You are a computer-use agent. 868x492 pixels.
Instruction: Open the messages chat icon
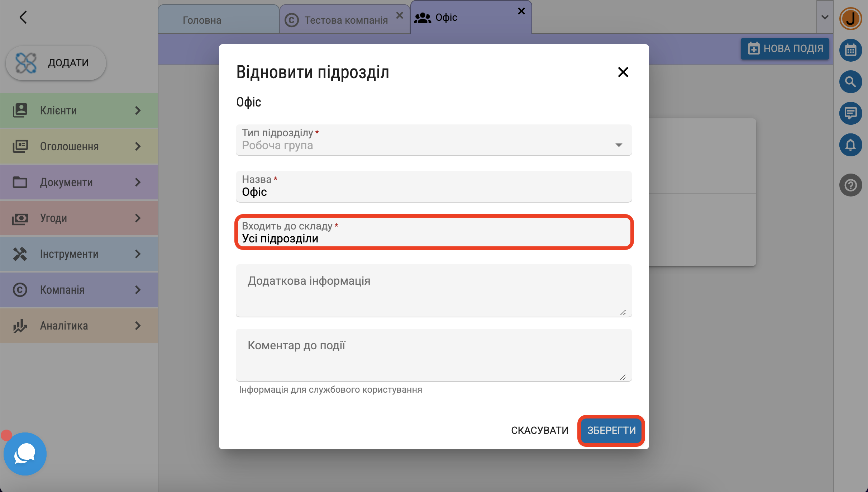pos(850,113)
